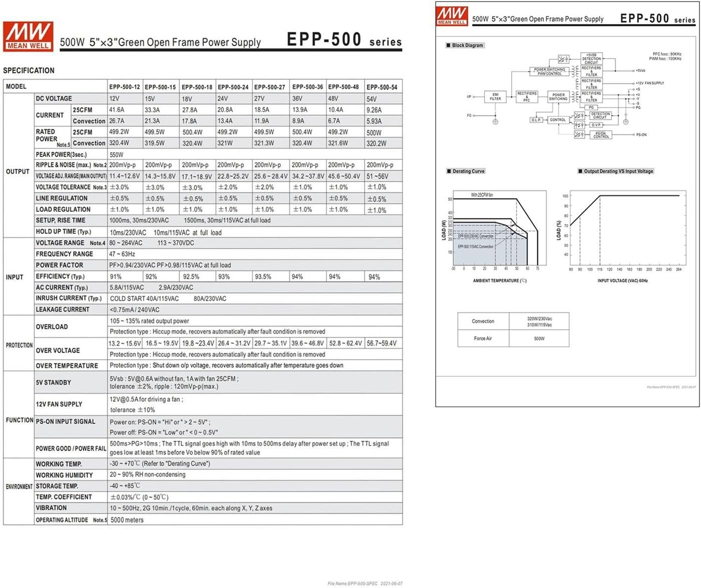Click the '56.7~59.4V' over voltage value
Image resolution: width=701 pixels, height=588 pixels.
tap(382, 344)
